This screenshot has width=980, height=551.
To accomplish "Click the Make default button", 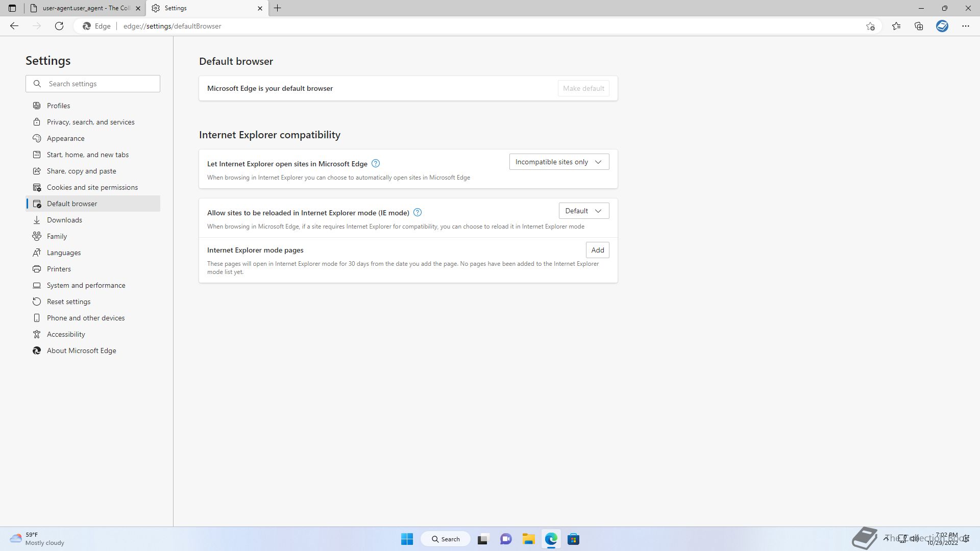I will (583, 88).
